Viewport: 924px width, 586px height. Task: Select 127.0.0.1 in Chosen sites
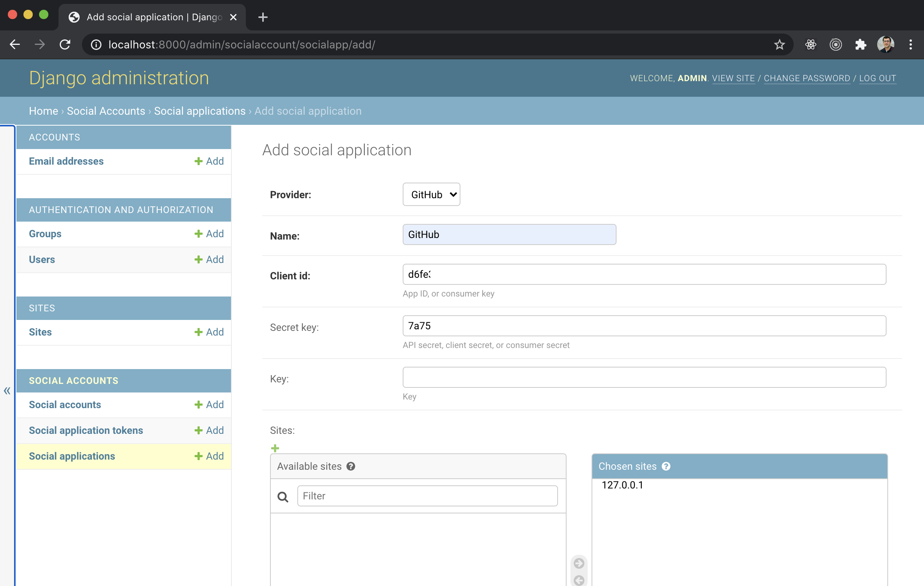622,485
